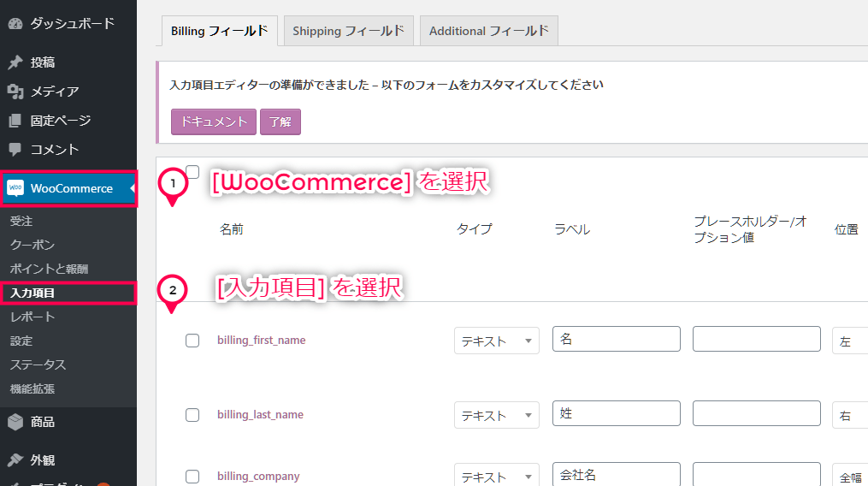
Task: Click the billing_last_name field name
Action: (260, 414)
